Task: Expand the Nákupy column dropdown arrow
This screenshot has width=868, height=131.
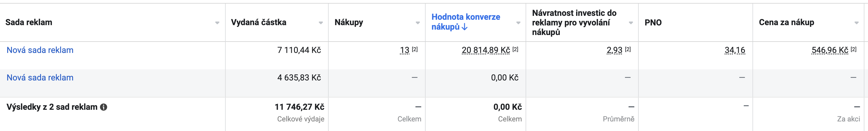Action: coord(418,23)
